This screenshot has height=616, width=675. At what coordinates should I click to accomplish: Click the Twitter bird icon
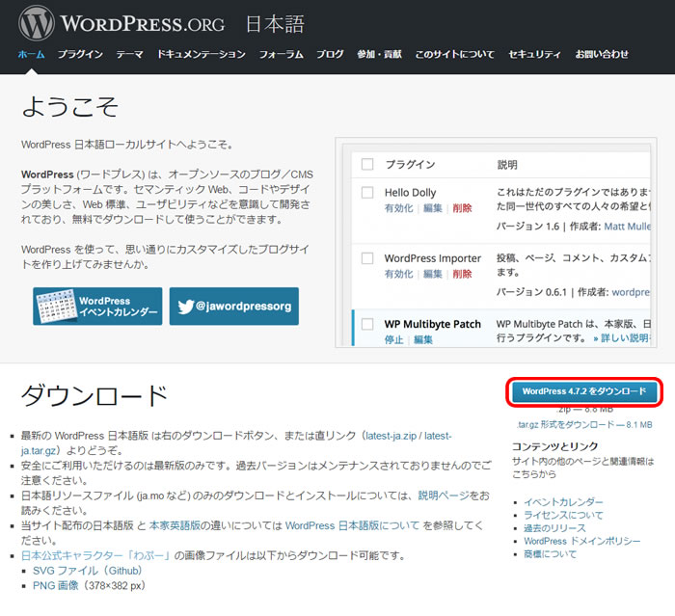(186, 307)
